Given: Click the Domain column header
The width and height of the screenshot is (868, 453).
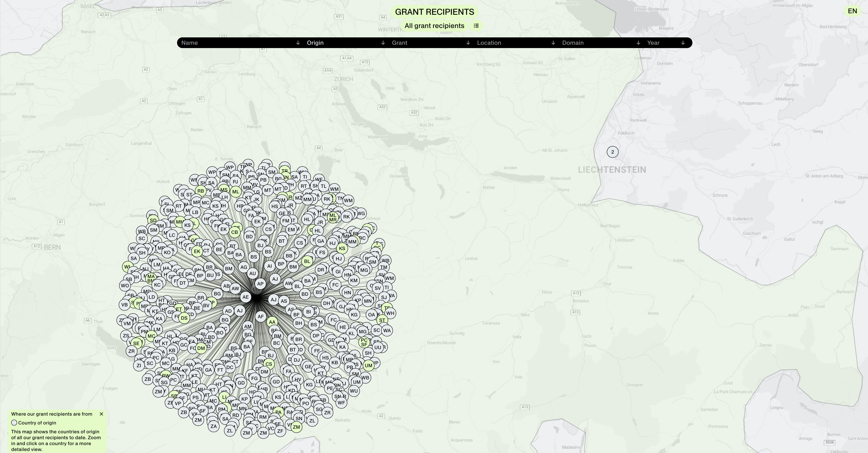Looking at the screenshot, I should [573, 43].
